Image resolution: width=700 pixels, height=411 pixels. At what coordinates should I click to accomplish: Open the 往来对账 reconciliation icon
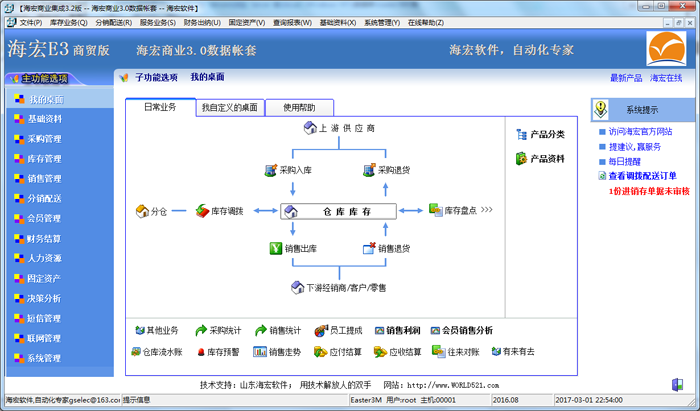pyautogui.click(x=438, y=351)
